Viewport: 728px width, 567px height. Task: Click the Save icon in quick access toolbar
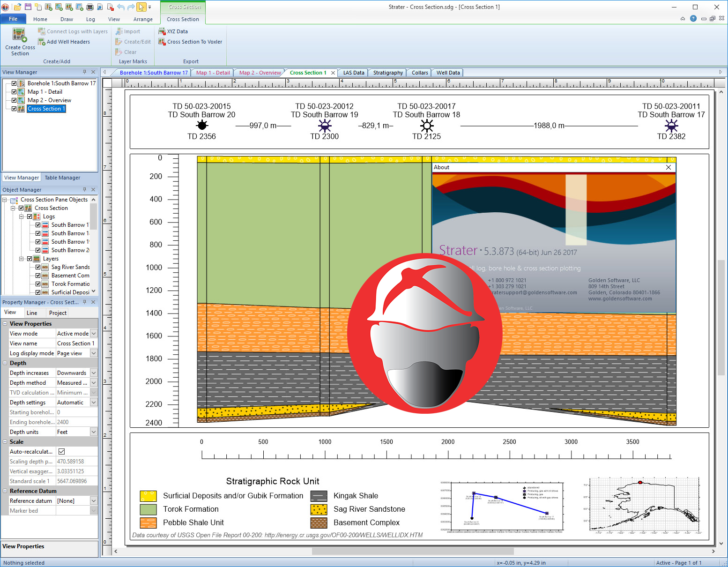28,7
